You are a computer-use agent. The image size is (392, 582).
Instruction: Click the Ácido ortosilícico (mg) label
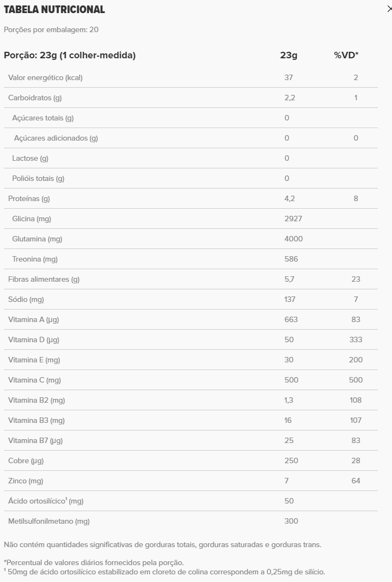[x=46, y=501]
